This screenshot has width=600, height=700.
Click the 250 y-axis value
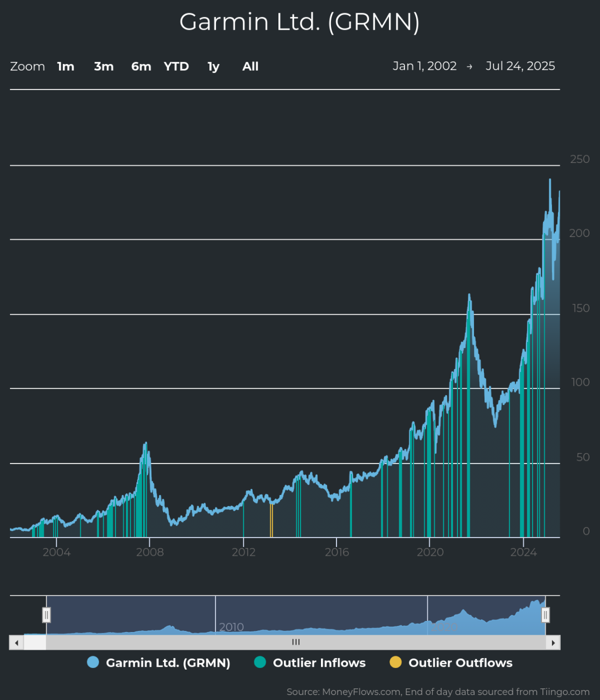click(580, 159)
